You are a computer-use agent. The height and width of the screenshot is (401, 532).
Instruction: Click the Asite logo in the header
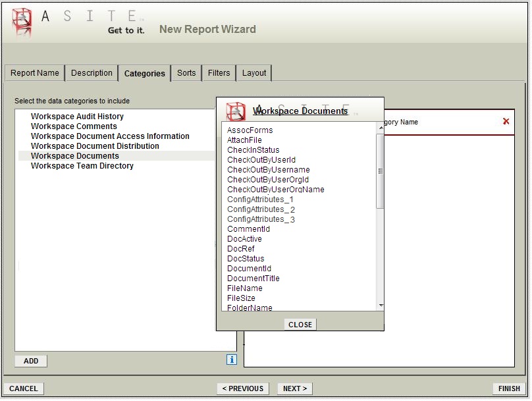[x=22, y=22]
